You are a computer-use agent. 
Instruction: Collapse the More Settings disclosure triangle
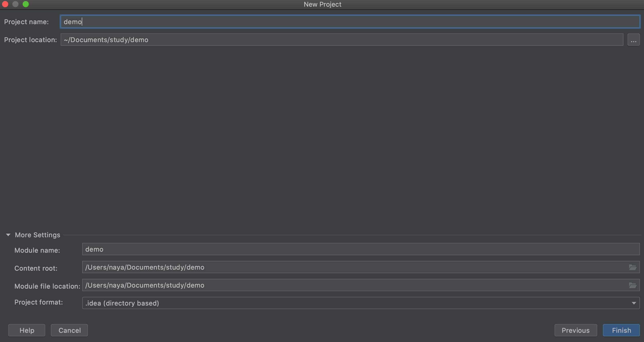8,235
